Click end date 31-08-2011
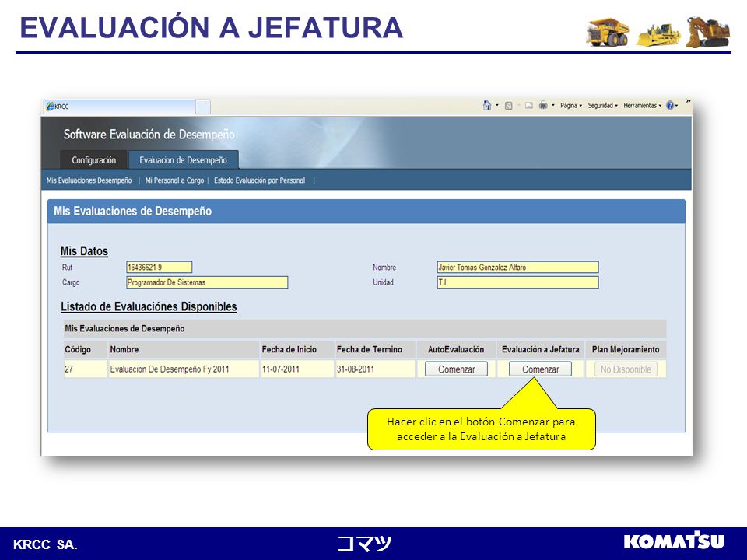 coord(375,369)
